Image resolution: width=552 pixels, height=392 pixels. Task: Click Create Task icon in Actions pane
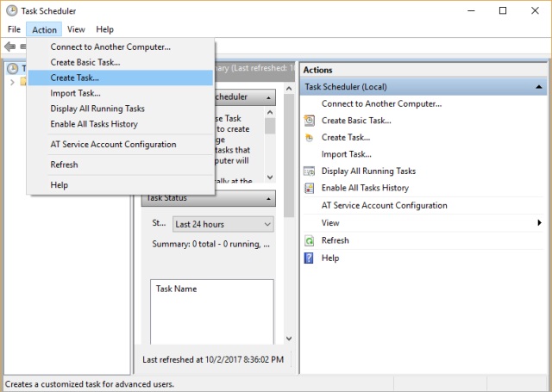coord(309,138)
